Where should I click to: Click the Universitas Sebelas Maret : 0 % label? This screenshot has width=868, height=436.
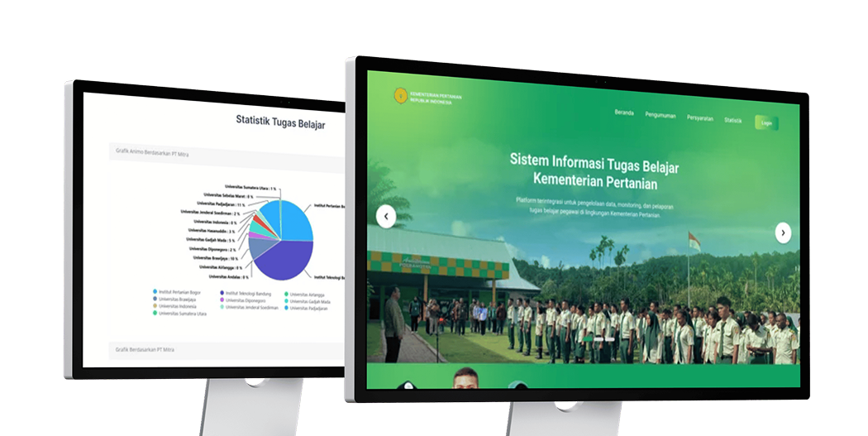coord(229,196)
